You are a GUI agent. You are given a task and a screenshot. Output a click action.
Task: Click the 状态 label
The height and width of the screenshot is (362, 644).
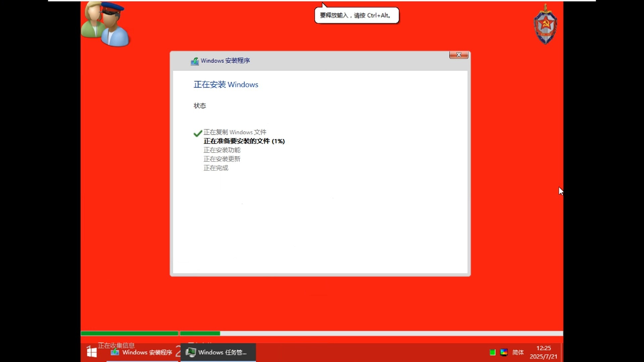[200, 106]
